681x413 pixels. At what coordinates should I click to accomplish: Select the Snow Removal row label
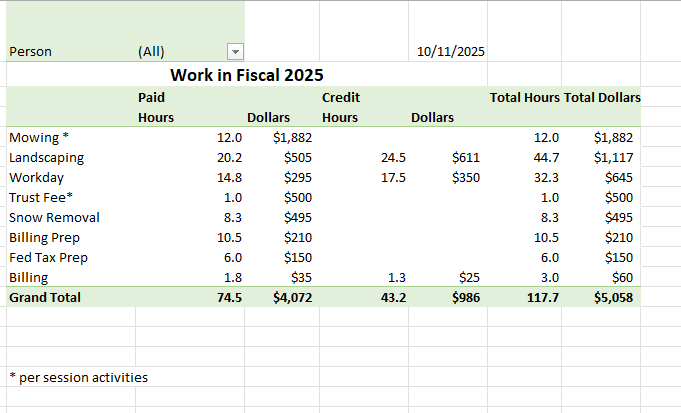(54, 217)
